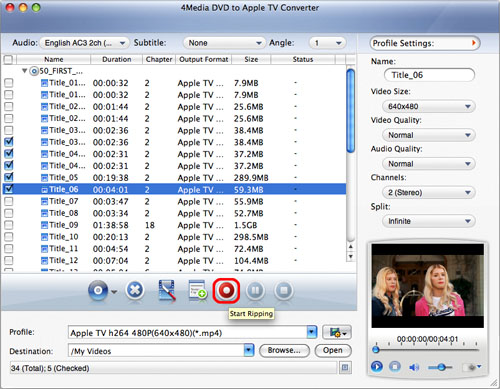Click the remove (X) icon in toolbar
Screen dimensions: 500x389
tap(135, 290)
